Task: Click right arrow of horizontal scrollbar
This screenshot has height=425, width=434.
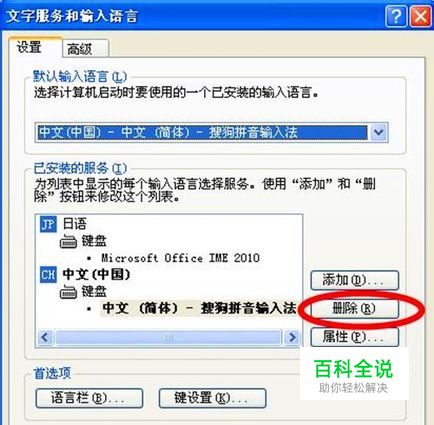Action: pyautogui.click(x=292, y=337)
